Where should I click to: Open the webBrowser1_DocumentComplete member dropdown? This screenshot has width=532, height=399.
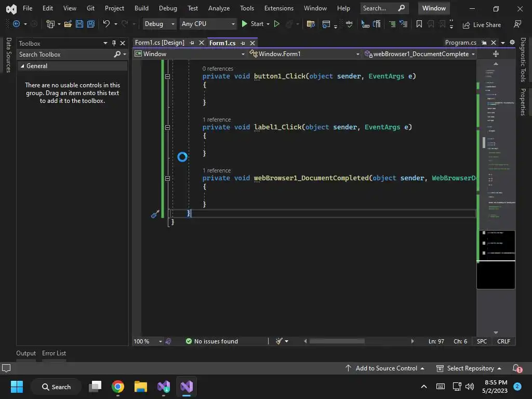pos(419,54)
